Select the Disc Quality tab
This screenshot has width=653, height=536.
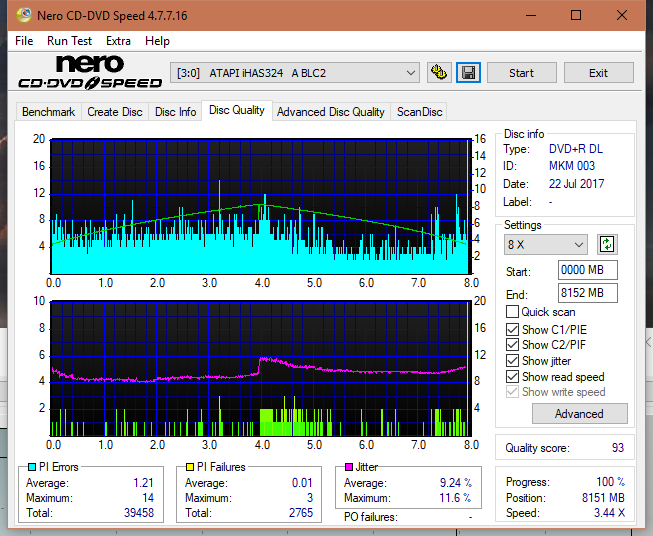[x=237, y=110]
